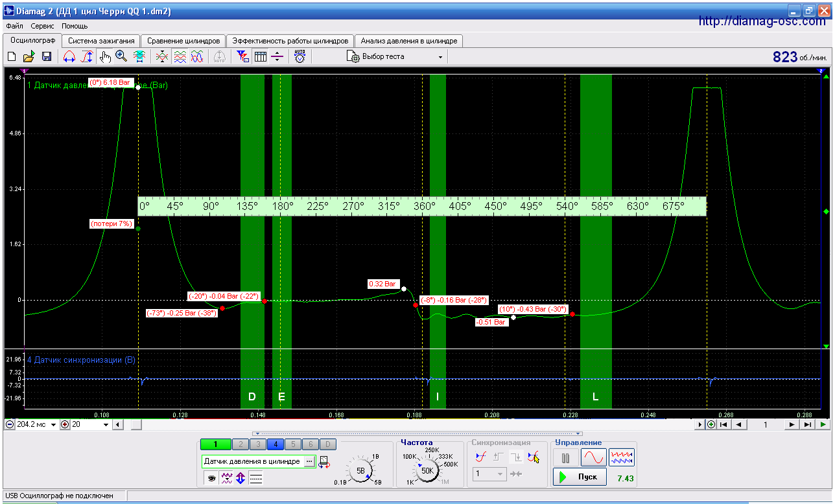Click the red-blue sine overlay icon
Viewport: 835px width, 504px height.
pyautogui.click(x=197, y=57)
